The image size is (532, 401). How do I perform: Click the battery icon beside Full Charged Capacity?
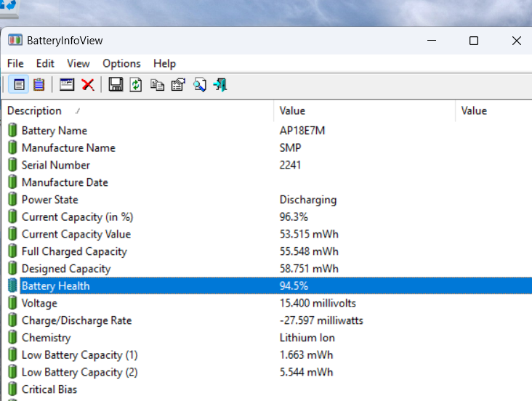click(x=12, y=251)
